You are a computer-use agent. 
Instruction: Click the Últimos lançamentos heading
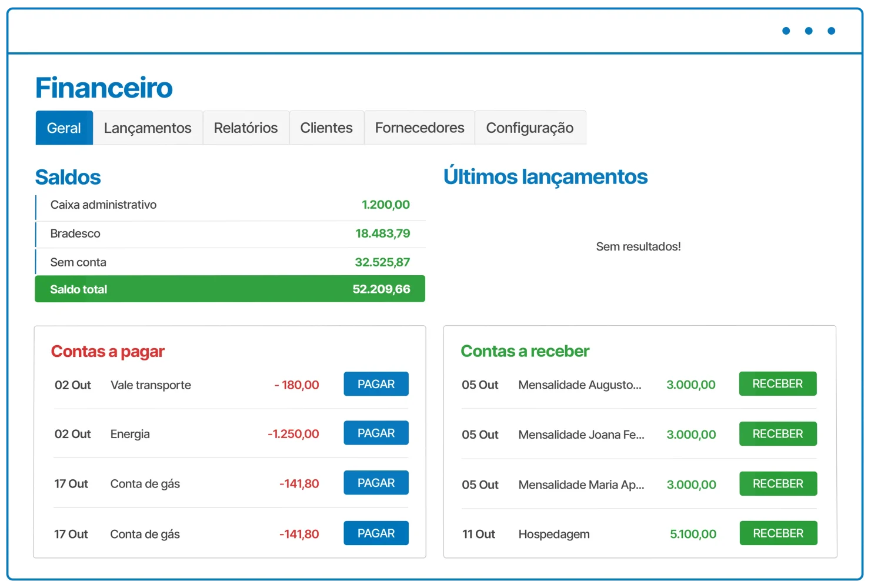coord(546,176)
